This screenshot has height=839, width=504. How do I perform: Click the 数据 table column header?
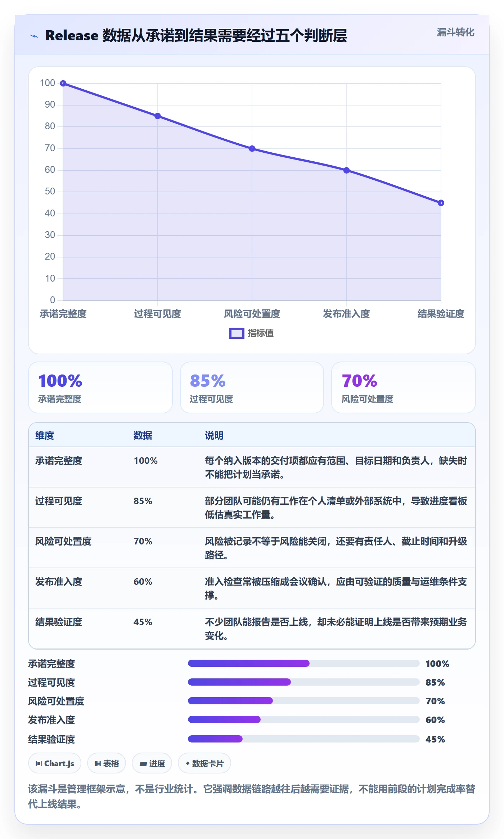(143, 435)
